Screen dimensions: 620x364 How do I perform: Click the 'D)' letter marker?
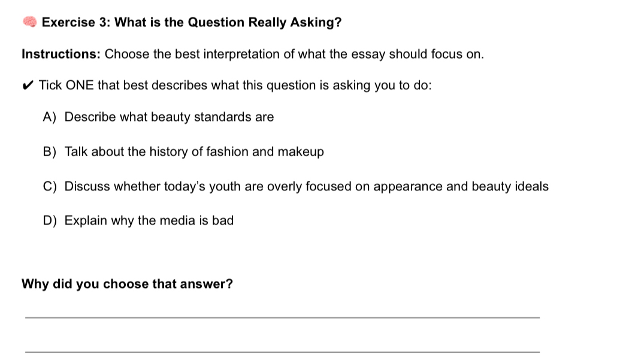(x=50, y=221)
